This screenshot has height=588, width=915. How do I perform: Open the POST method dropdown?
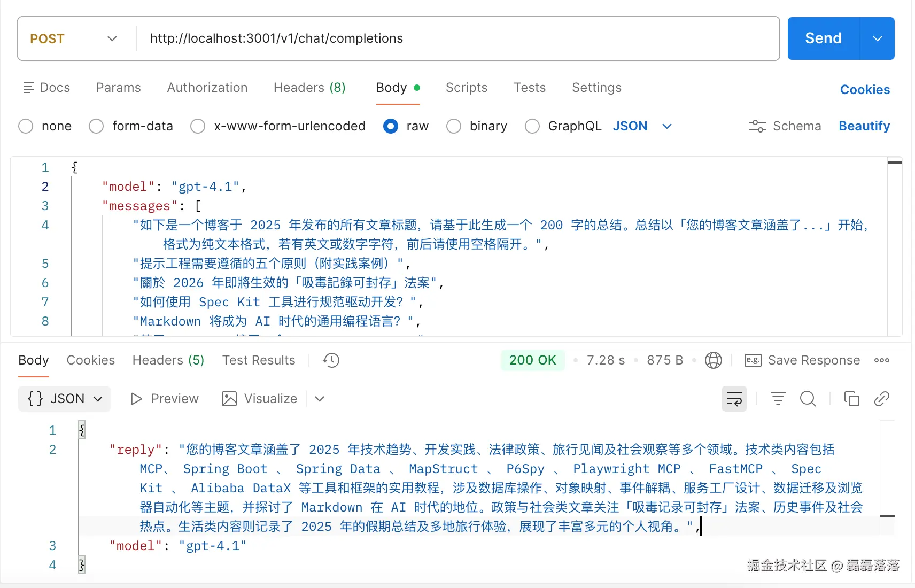(x=74, y=38)
